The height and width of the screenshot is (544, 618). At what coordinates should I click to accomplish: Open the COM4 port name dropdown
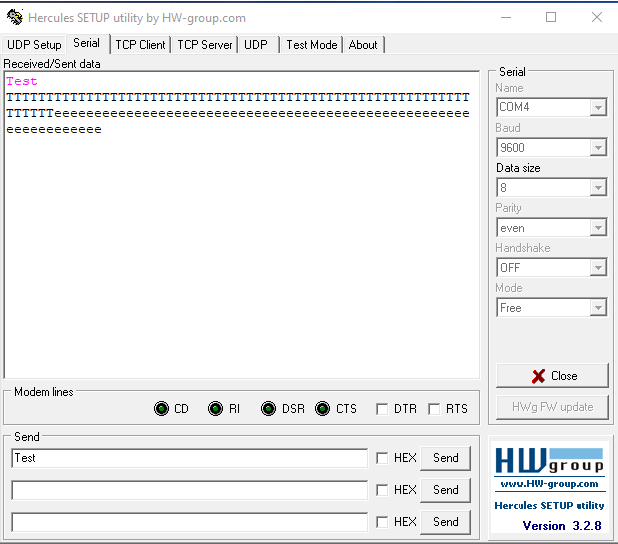[x=598, y=107]
